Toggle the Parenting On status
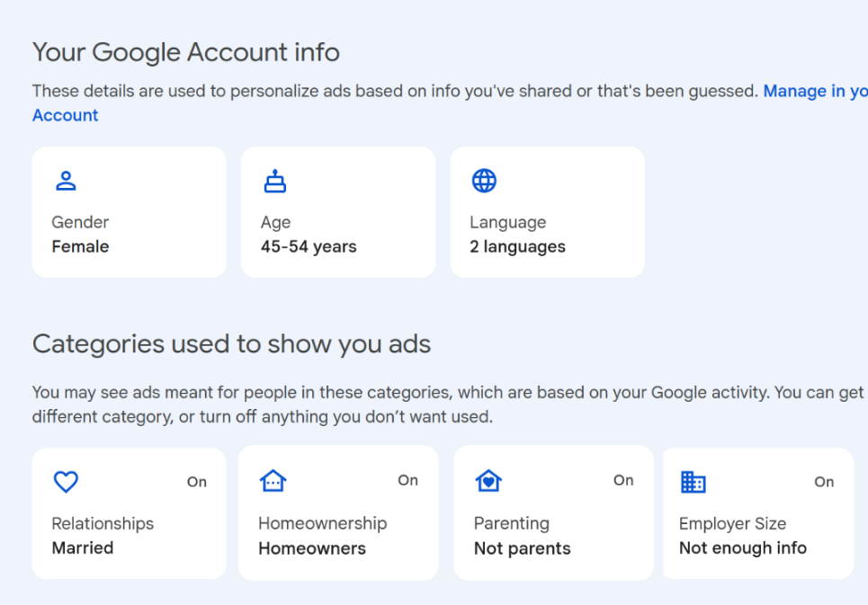This screenshot has width=868, height=605. (x=623, y=480)
